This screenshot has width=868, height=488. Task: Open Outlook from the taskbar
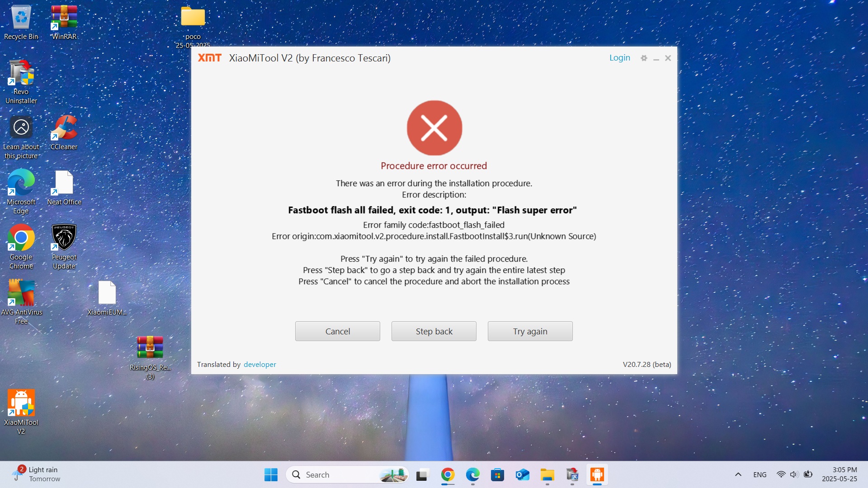coord(522,474)
